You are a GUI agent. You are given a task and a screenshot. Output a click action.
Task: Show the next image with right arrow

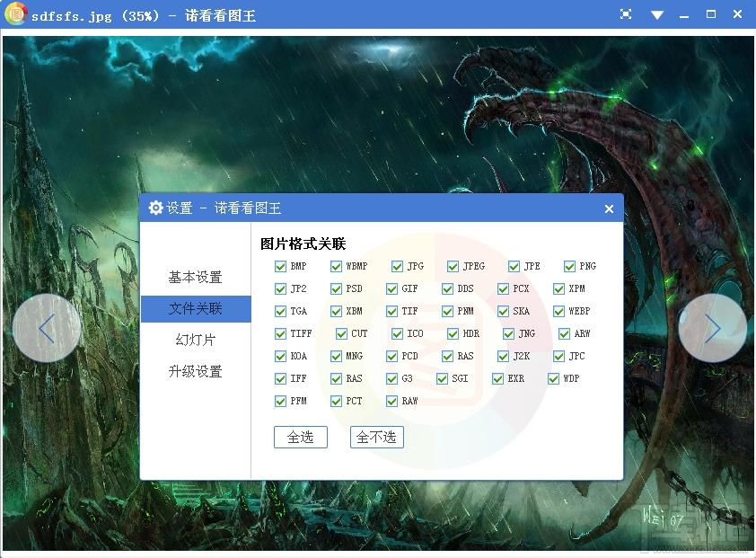point(712,328)
